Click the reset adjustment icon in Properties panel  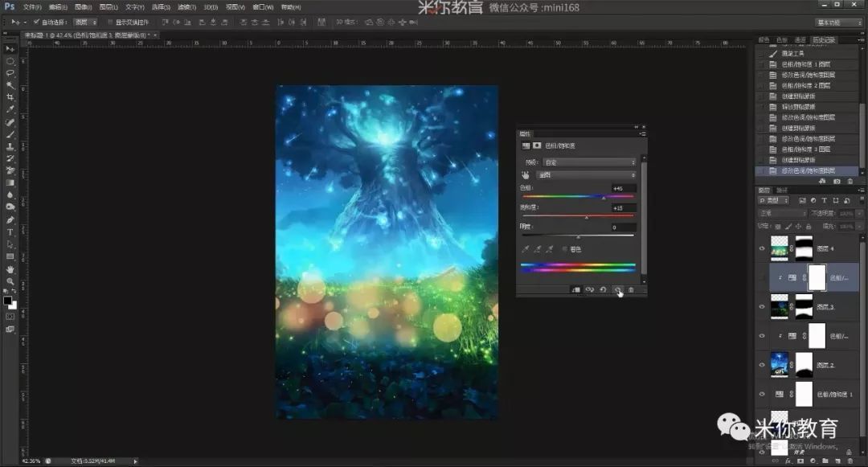(604, 289)
